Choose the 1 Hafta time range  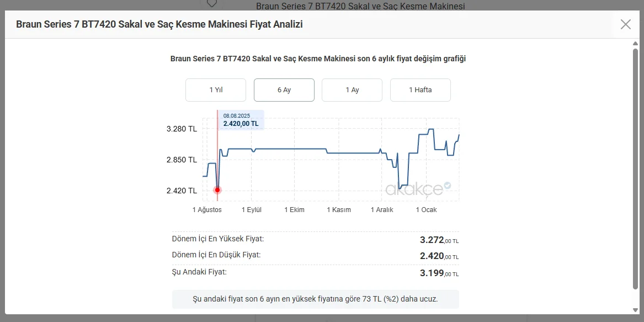(x=420, y=90)
